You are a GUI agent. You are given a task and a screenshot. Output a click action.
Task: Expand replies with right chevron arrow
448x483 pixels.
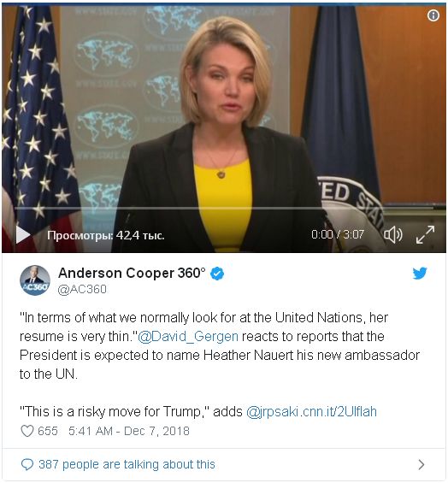(421, 464)
